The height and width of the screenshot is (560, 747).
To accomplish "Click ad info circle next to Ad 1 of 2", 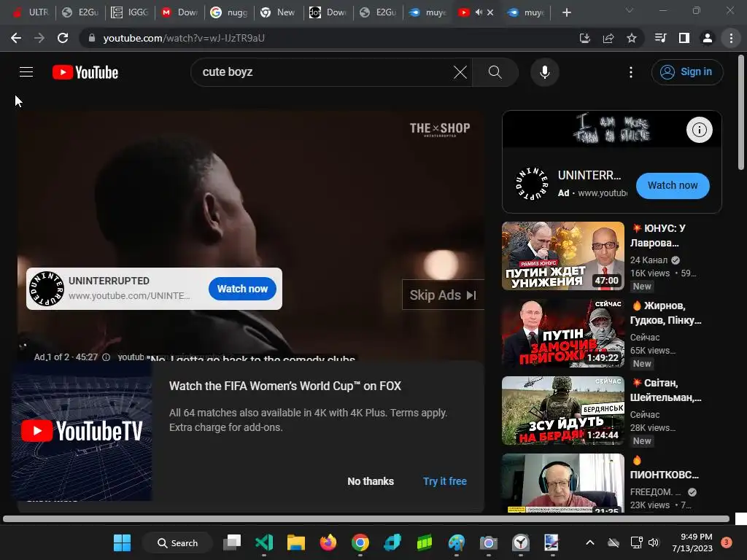I will [107, 357].
